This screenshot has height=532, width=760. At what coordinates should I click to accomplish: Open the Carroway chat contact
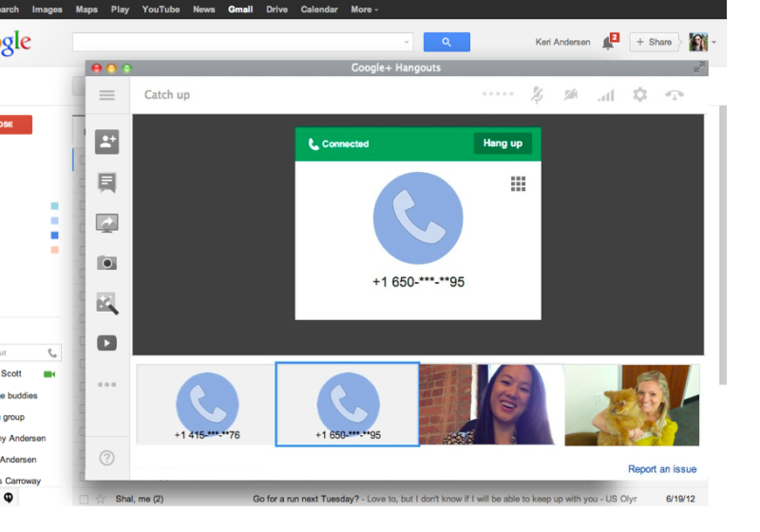pyautogui.click(x=20, y=481)
